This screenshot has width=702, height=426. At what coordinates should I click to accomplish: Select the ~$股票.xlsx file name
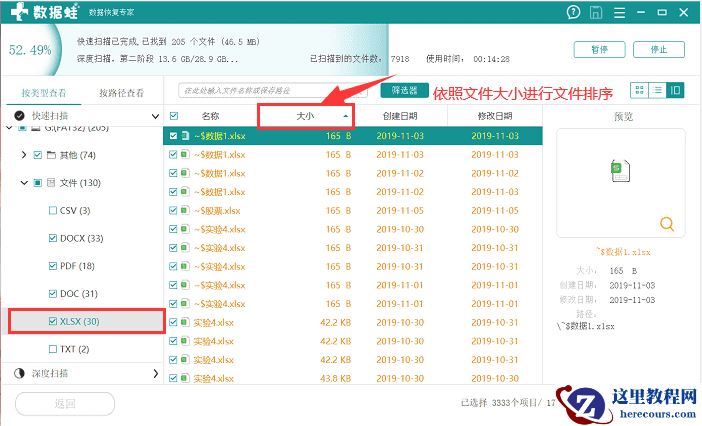(x=217, y=210)
